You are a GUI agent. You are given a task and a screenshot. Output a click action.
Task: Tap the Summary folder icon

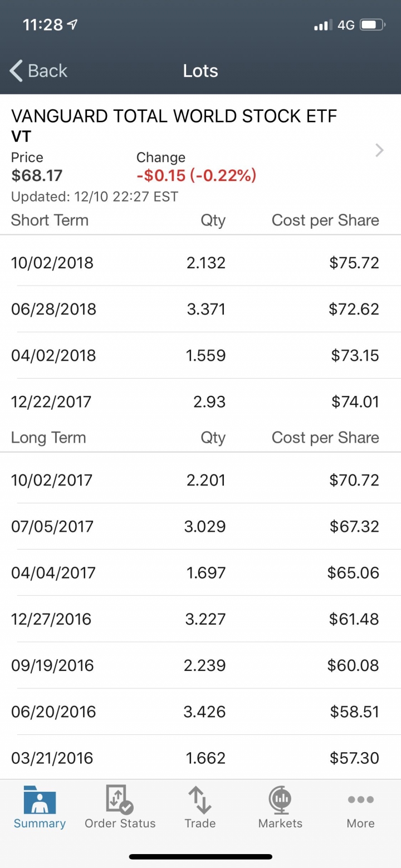point(40,800)
